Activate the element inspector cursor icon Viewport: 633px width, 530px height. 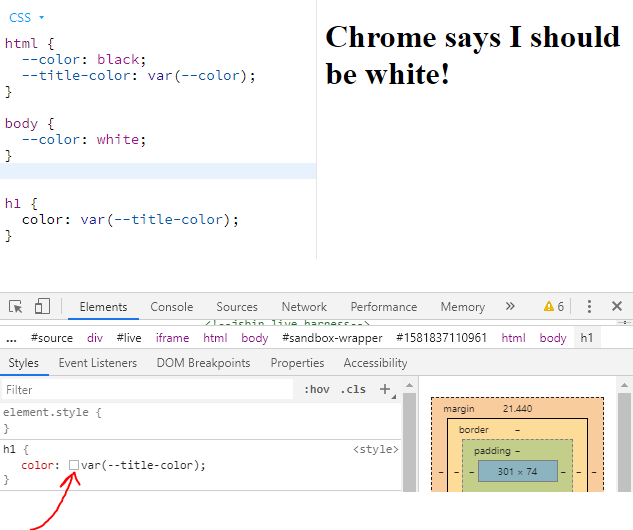coord(16,306)
